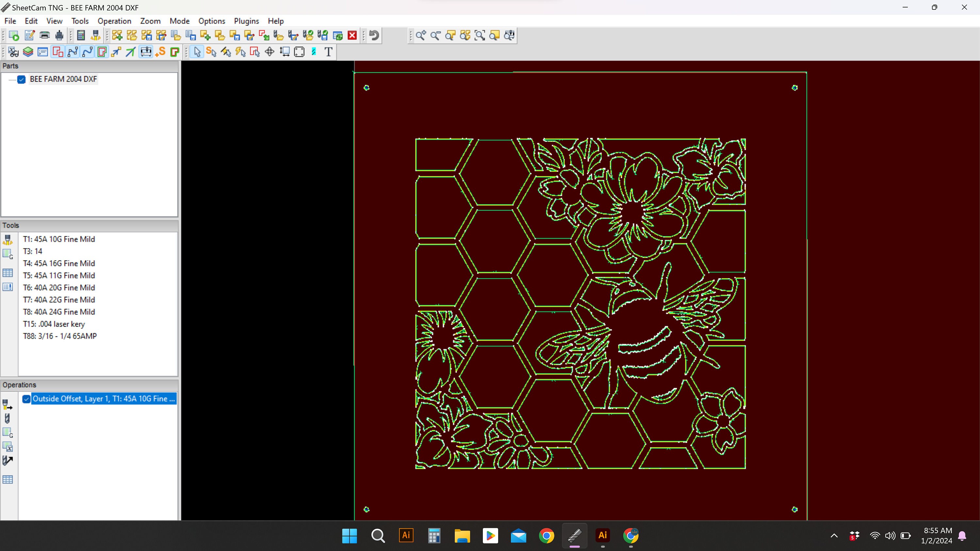
Task: Click the layers stack icon
Action: click(x=28, y=52)
